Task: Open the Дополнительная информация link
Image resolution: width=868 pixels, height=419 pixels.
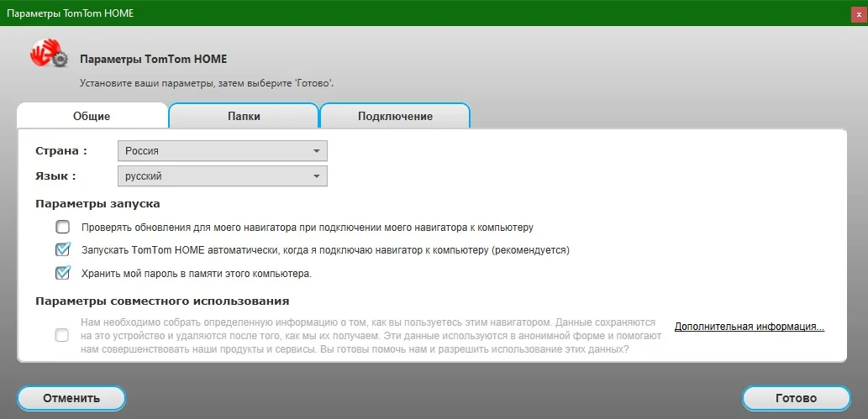Action: click(750, 327)
